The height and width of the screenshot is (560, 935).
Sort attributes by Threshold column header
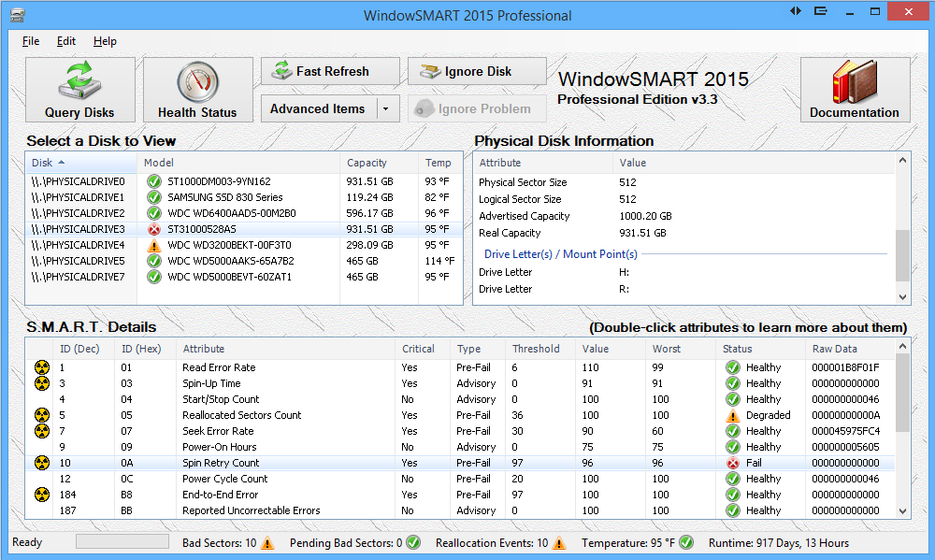pyautogui.click(x=536, y=349)
